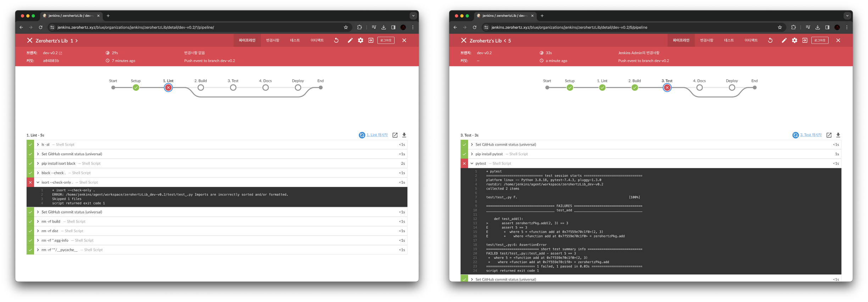Click the '3. Test 재시작' restart link
868x302 pixels.
[x=811, y=135]
